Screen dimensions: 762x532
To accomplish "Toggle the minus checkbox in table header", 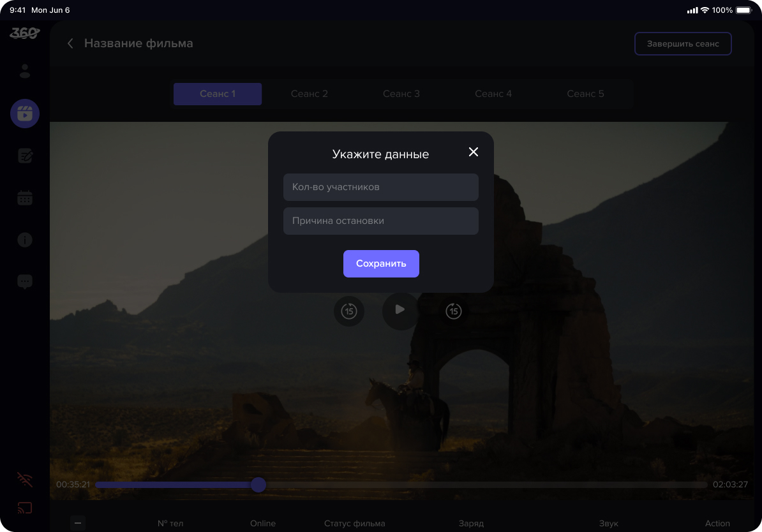I will point(77,523).
